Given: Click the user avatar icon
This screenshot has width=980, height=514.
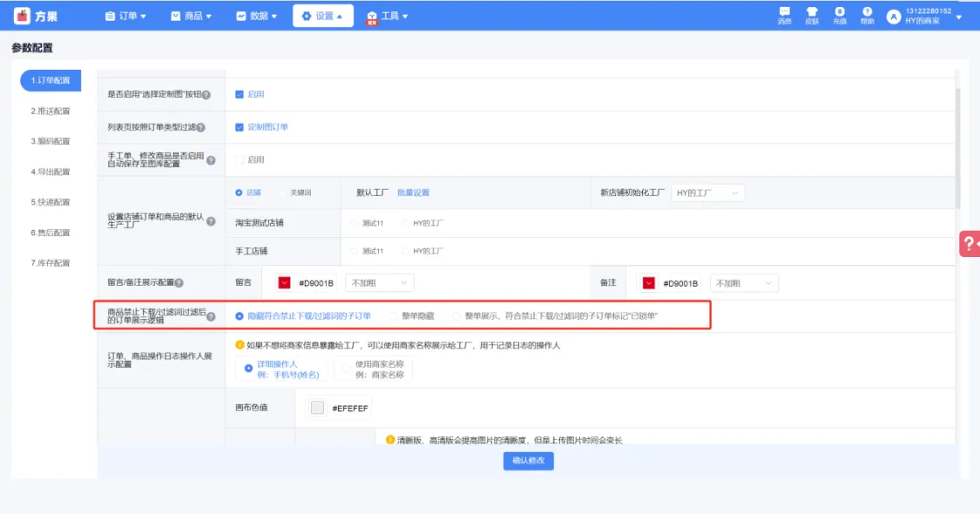Looking at the screenshot, I should pos(893,17).
